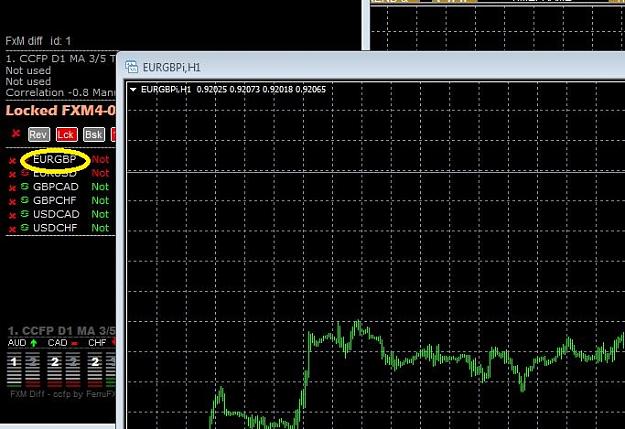Click the red X beside EURGBP row
The image size is (625, 429).
[12, 161]
